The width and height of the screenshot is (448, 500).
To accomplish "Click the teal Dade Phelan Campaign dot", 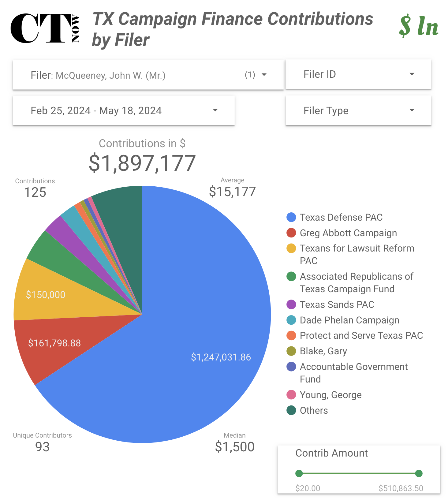I will coord(291,320).
